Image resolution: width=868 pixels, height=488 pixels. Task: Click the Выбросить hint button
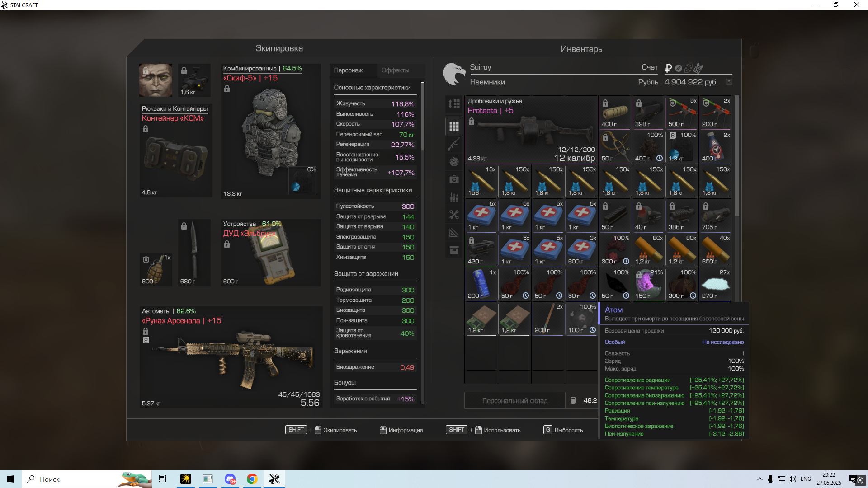563,430
